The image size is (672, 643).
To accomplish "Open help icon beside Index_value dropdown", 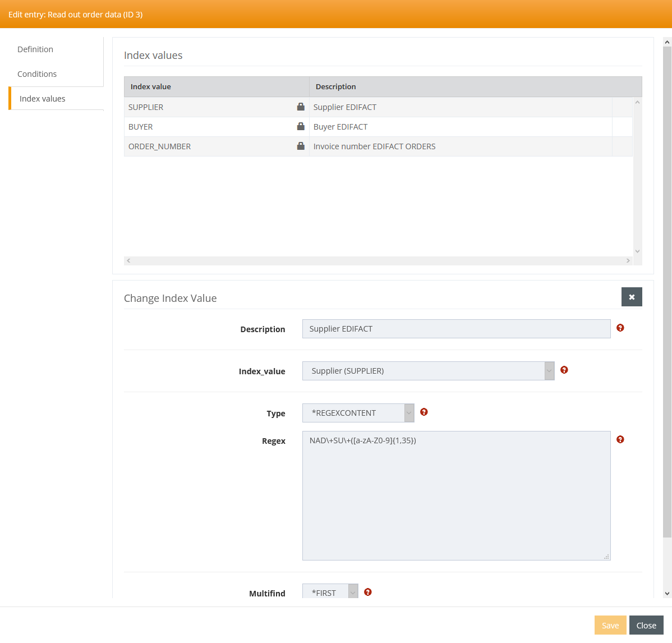I will point(564,370).
